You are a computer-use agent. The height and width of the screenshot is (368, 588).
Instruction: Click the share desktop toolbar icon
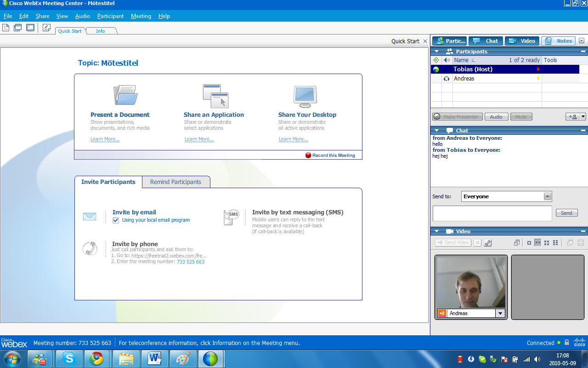tap(30, 28)
